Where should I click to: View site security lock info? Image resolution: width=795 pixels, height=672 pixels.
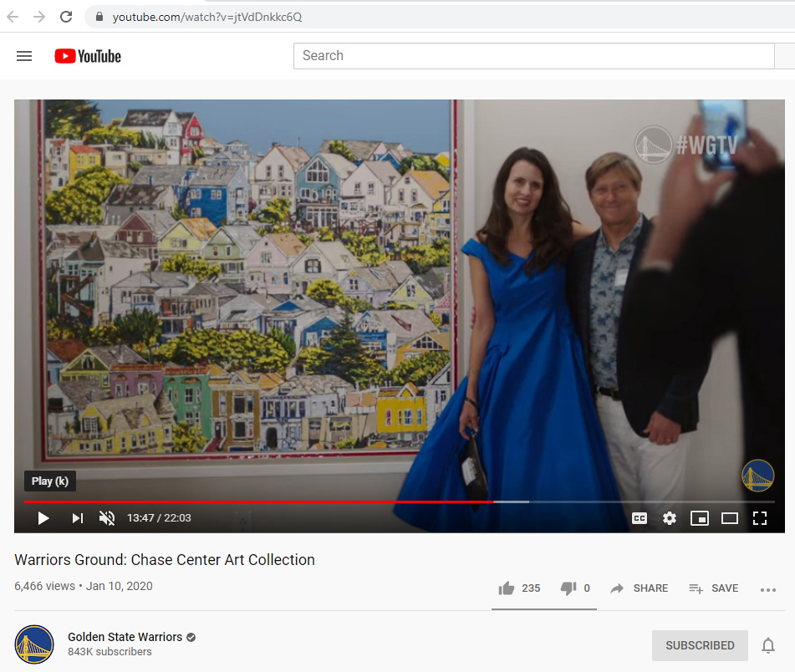point(99,17)
